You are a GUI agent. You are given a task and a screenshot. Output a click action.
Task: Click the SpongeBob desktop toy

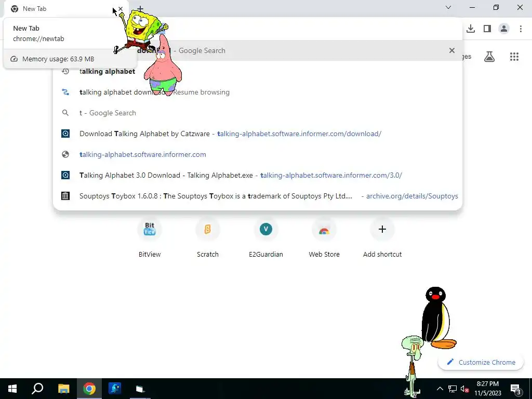pos(141,31)
